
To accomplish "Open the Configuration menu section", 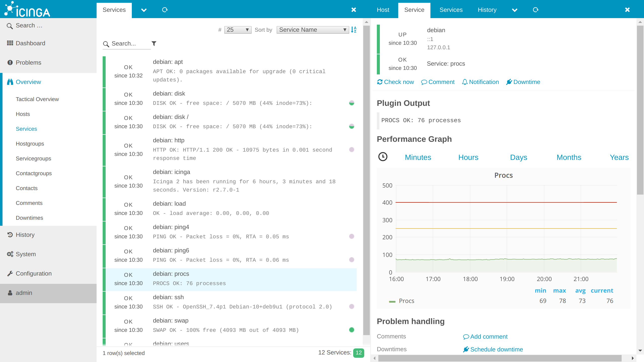I will coord(33,274).
